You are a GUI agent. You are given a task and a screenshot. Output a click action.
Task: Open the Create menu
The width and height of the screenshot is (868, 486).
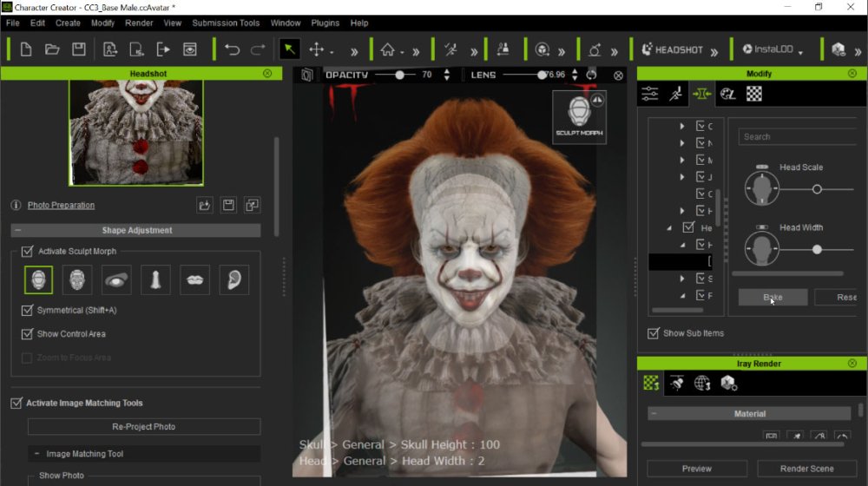68,23
